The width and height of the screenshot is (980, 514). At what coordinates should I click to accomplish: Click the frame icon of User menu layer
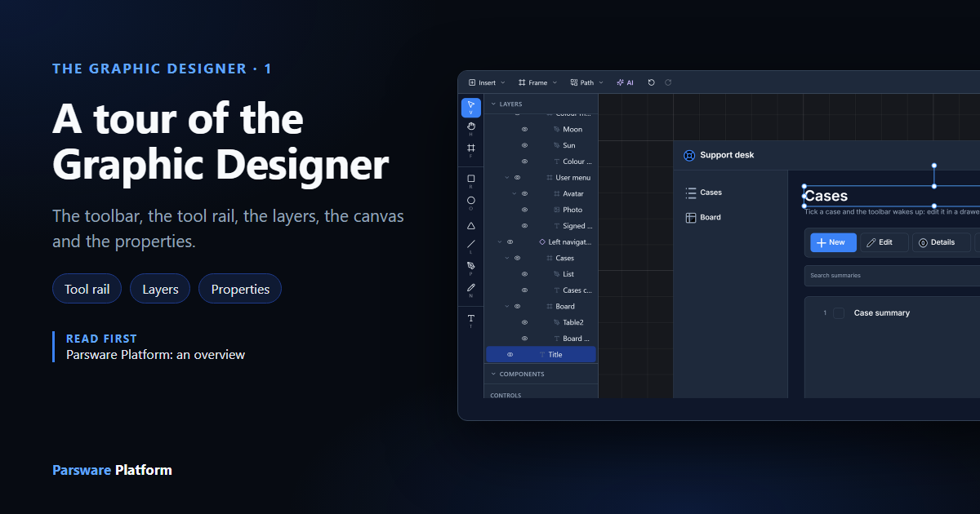549,178
